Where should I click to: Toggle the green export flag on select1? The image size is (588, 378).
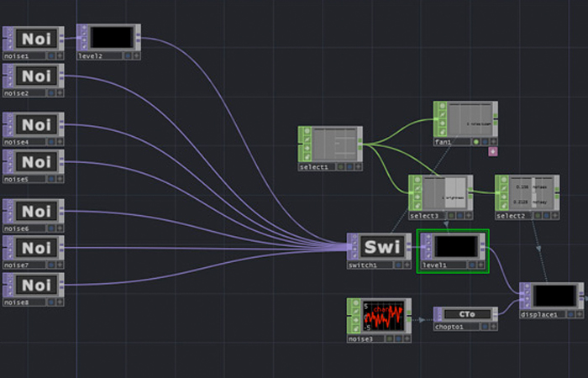tap(341, 167)
